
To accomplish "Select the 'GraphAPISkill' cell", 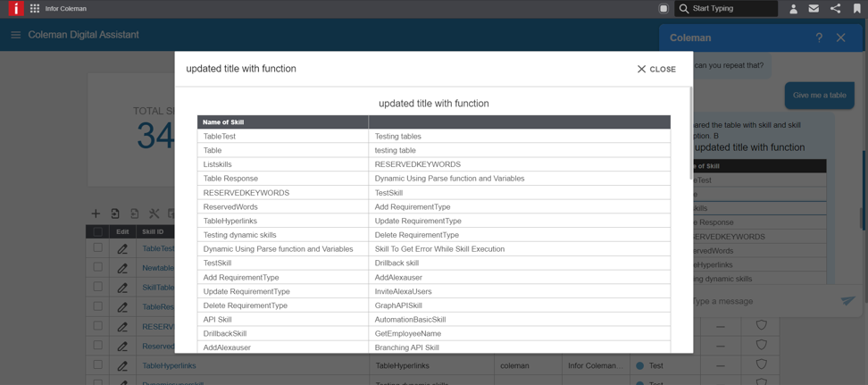I will coord(519,305).
